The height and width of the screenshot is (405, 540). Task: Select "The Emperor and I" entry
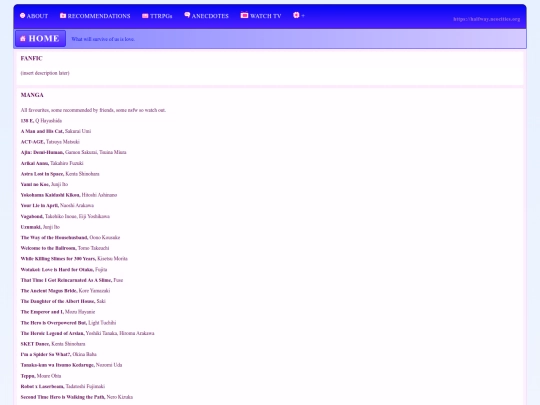tap(58, 312)
